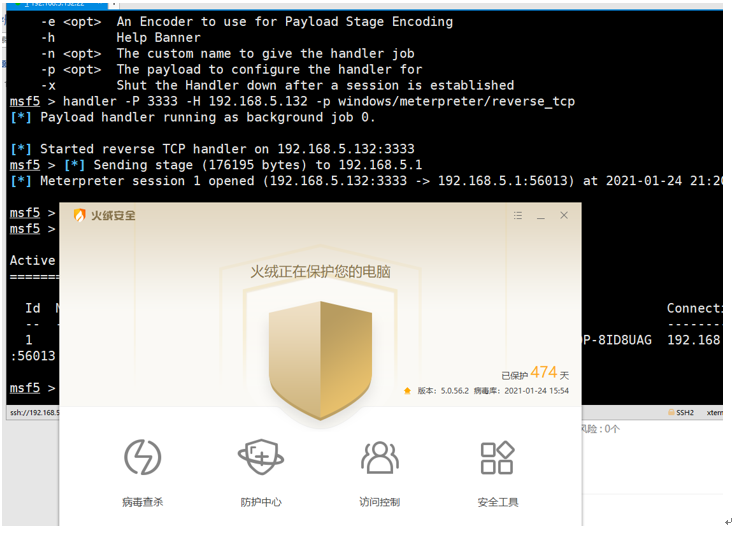Click the last msf5 prompt in terminal
Viewport: 734px width, 547px height.
click(32, 388)
